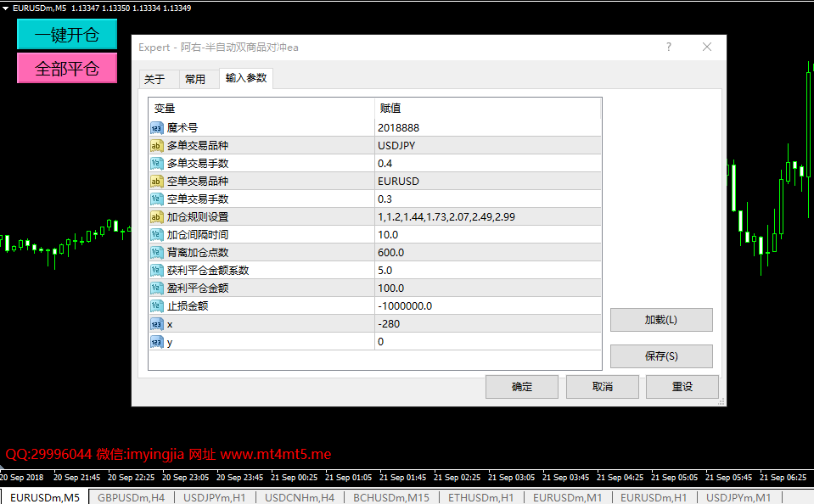Open the BCHUSDm,M15 chart tab
This screenshot has height=504, width=814.
point(391,497)
